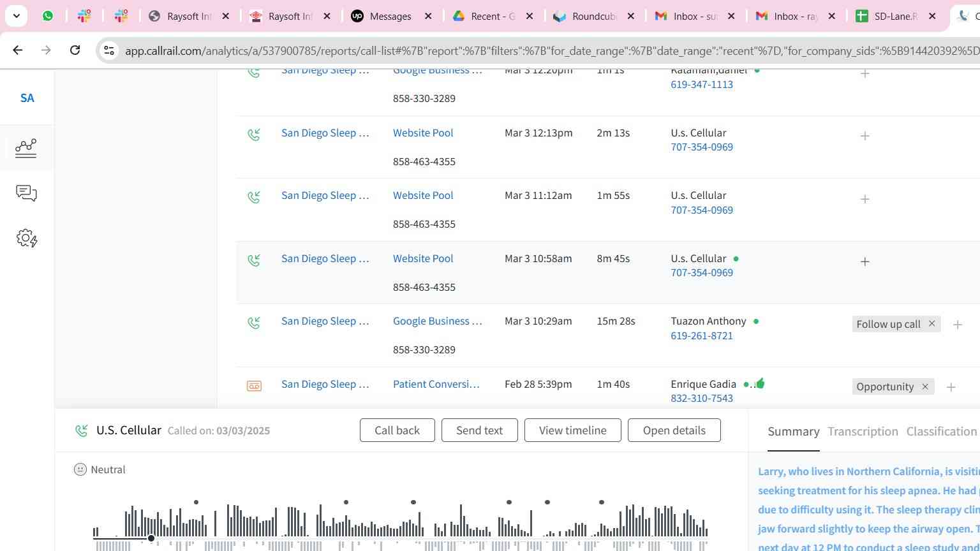This screenshot has height=551, width=980.
Task: Add another tag next to Follow up call
Action: (x=958, y=325)
